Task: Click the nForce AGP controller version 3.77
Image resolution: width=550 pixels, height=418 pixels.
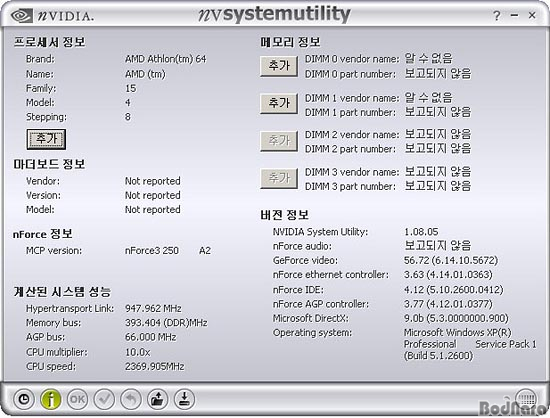Action: (448, 304)
